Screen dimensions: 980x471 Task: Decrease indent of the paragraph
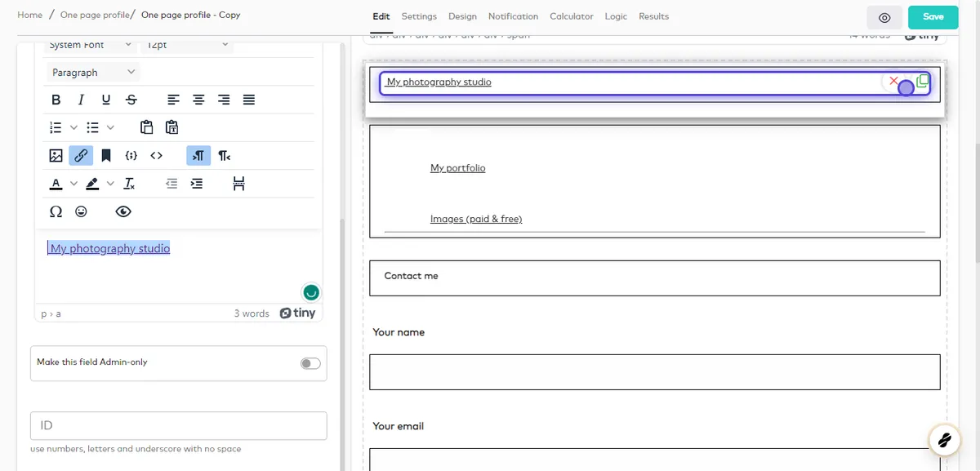pyautogui.click(x=171, y=184)
